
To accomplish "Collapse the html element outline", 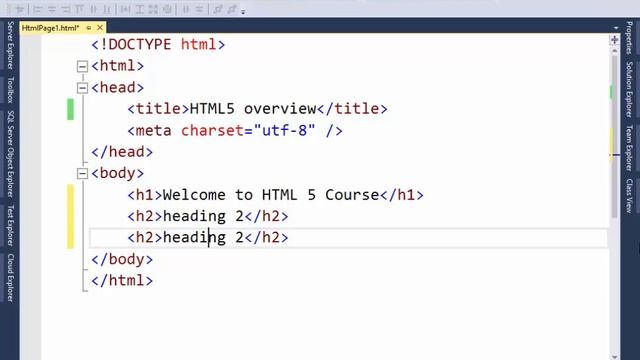I will (82, 66).
